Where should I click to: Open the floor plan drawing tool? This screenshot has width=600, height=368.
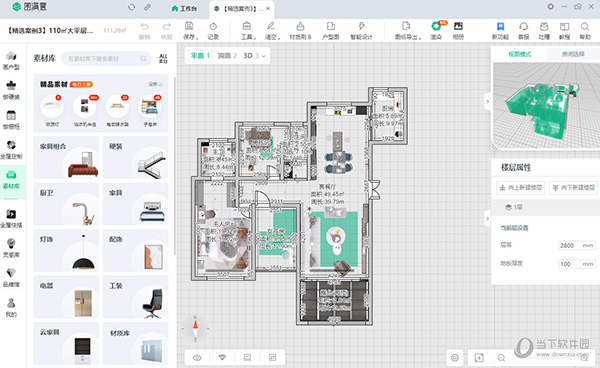(331, 31)
